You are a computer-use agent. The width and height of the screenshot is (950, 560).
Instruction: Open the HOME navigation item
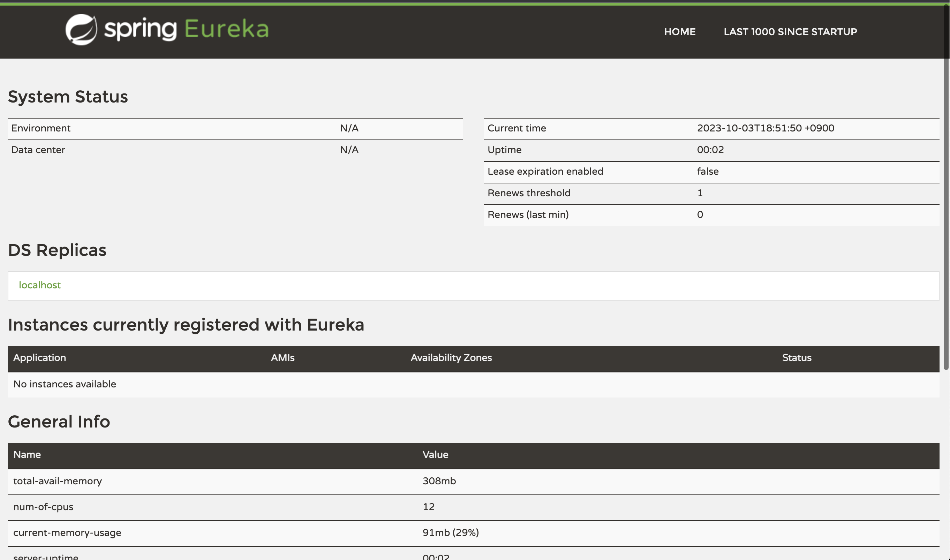[x=679, y=32]
